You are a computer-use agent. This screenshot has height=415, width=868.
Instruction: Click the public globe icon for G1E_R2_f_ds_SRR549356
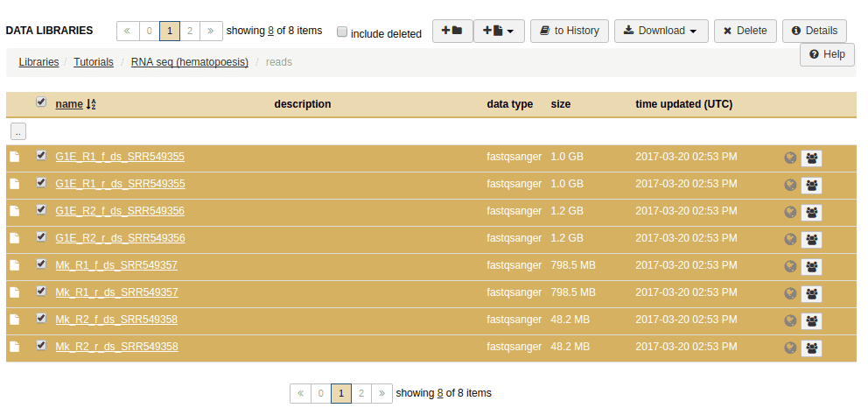pos(790,213)
